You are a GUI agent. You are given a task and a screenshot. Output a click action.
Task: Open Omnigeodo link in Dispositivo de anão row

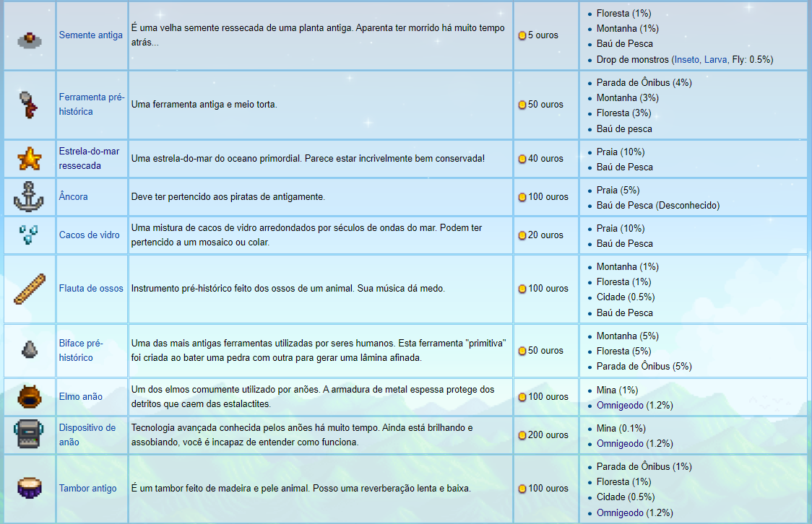coord(620,444)
